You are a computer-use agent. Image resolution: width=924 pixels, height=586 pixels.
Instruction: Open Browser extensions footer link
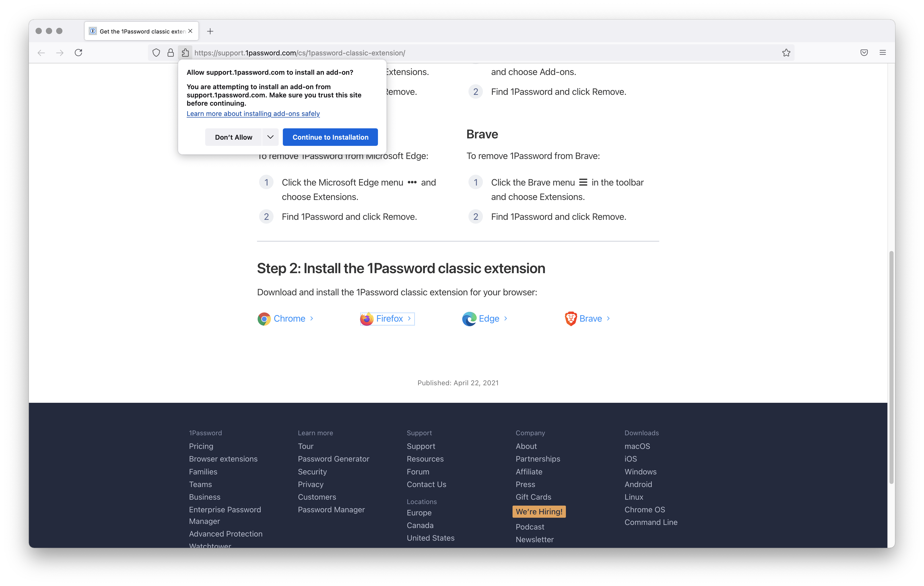pyautogui.click(x=223, y=459)
